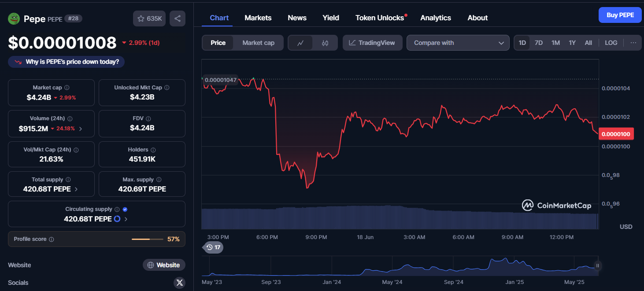Click the 21.63% Vol/Mkt Cap value
This screenshot has height=291, width=644.
click(x=51, y=159)
